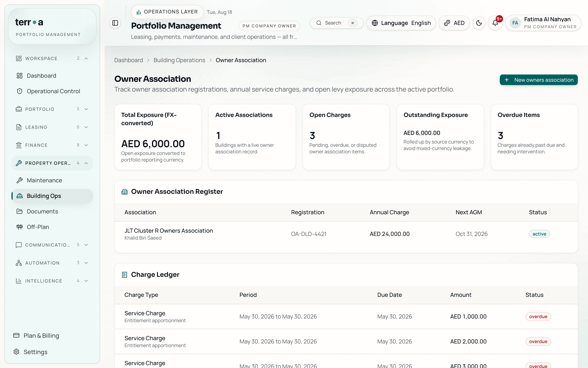Click registration OA-DLD-4421
Screen dimensions: 588x368
click(308, 234)
